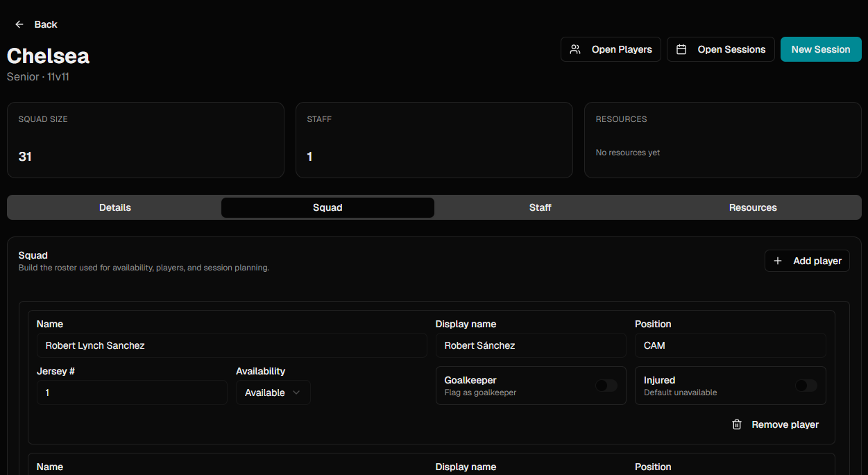The width and height of the screenshot is (868, 475).
Task: Select the Squad tab
Action: click(327, 207)
